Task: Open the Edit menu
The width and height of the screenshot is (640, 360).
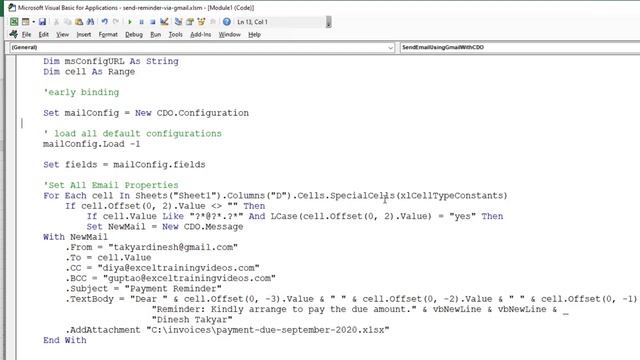Action: (44, 35)
